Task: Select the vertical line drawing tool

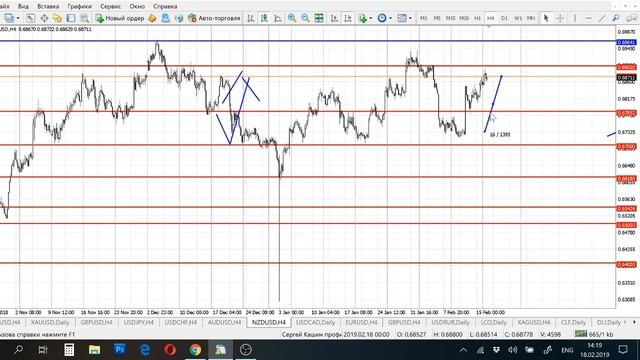Action: (x=575, y=18)
